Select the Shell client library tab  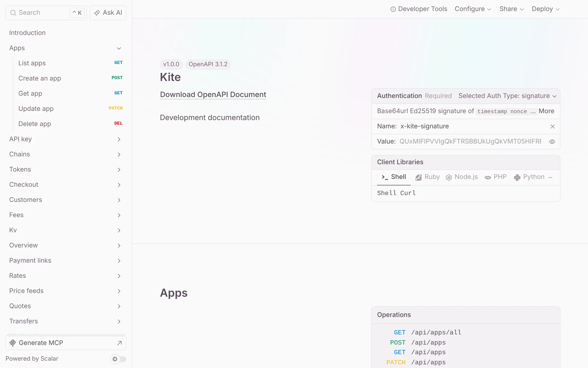(x=394, y=177)
